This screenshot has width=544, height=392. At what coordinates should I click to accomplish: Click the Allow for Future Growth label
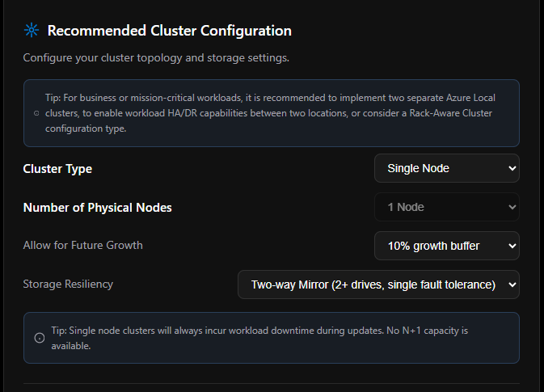click(82, 245)
